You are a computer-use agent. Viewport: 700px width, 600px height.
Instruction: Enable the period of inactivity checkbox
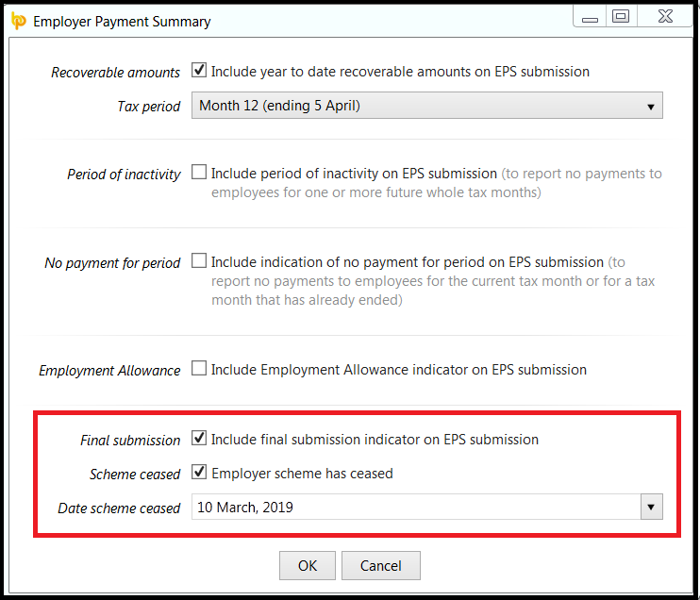coord(199,172)
